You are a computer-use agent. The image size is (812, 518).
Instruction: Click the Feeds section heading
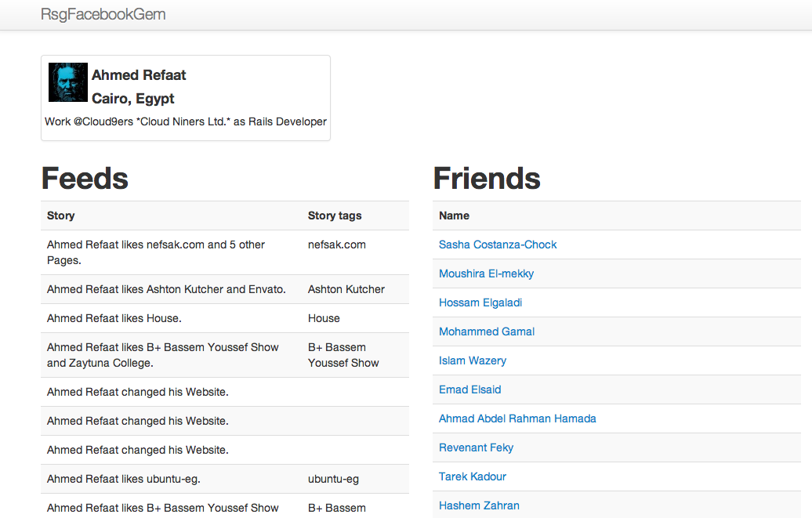[x=85, y=178]
